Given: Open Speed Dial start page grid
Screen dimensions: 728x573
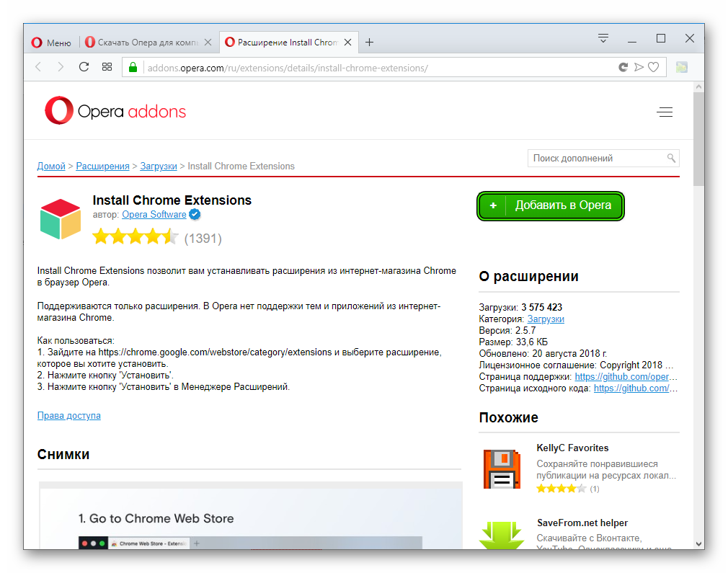Looking at the screenshot, I should click(x=107, y=67).
